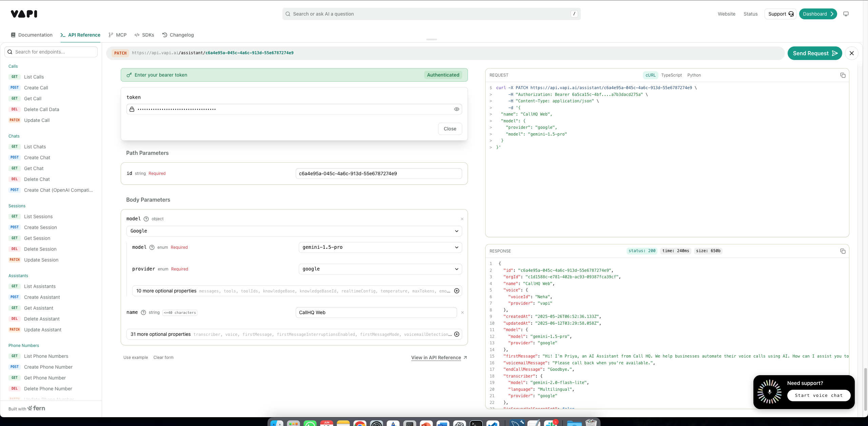Toggle the display theme monitor icon
The width and height of the screenshot is (868, 426).
846,14
